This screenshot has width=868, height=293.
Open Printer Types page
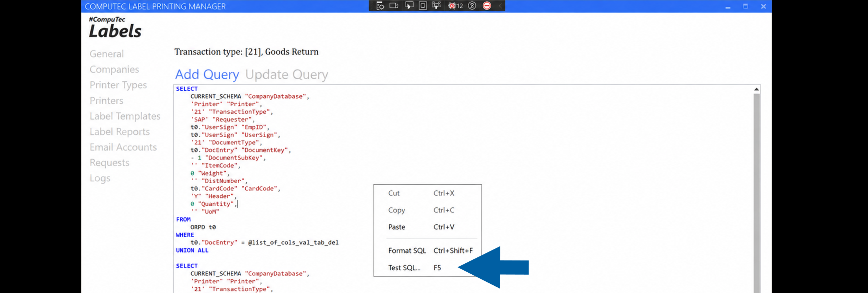(x=118, y=85)
